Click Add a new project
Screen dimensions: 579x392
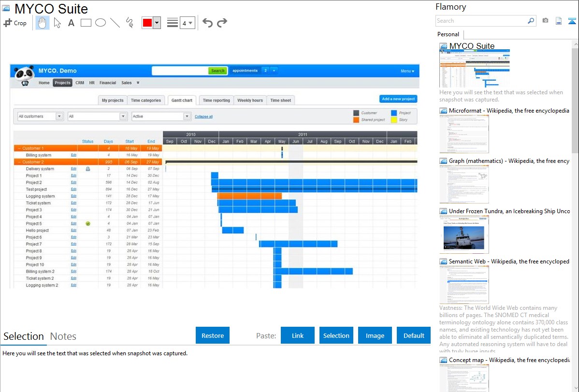click(x=398, y=99)
